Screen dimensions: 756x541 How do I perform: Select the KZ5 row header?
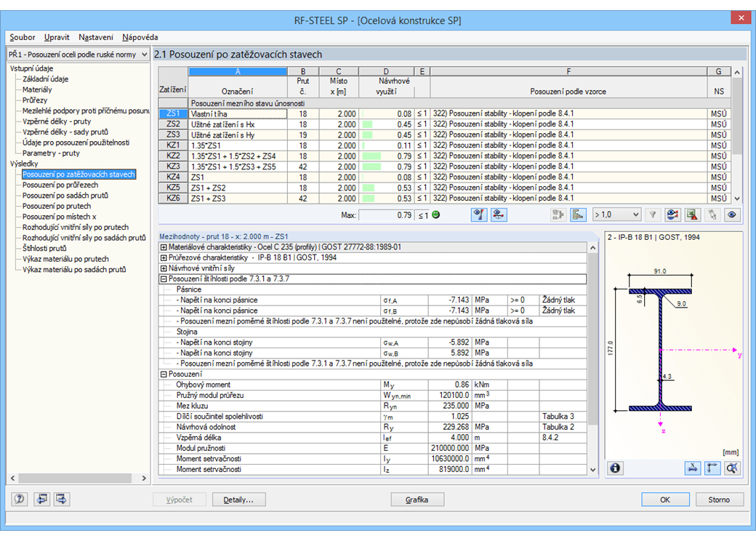point(173,188)
